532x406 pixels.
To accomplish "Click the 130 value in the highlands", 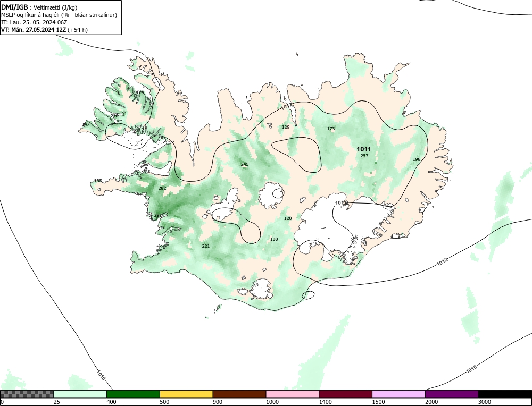I will (274, 239).
